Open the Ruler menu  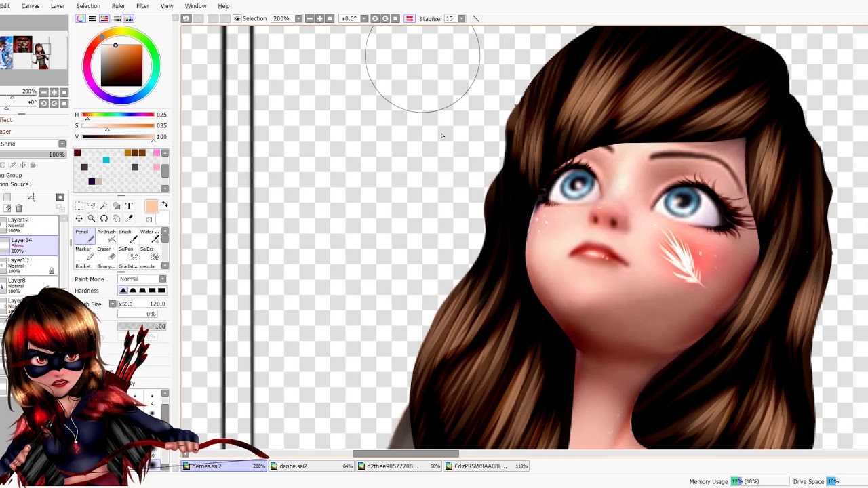[x=119, y=6]
